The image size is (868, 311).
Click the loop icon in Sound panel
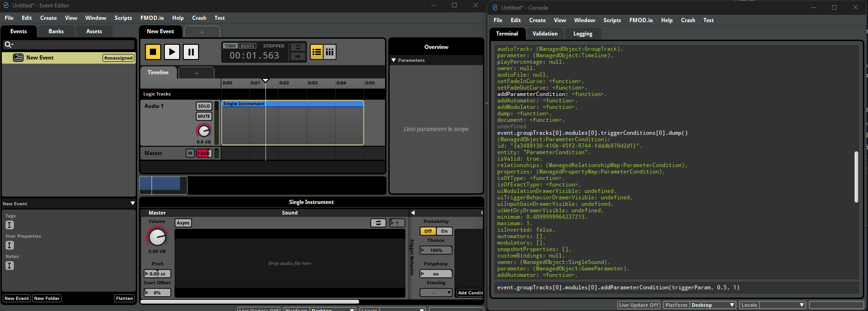pos(378,223)
